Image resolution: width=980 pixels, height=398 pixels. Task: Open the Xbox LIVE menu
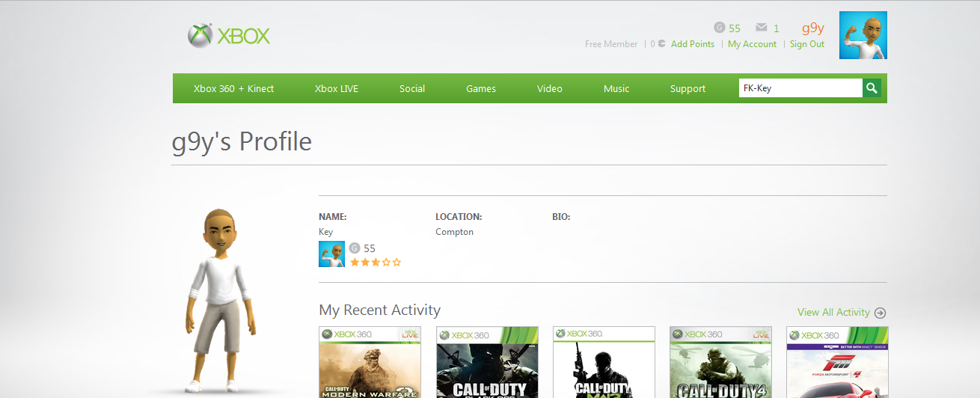tap(337, 88)
